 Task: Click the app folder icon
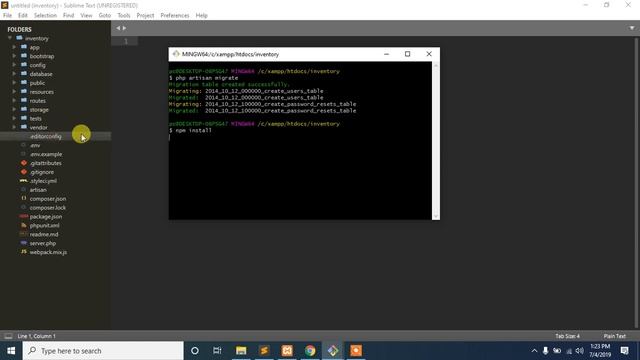pyautogui.click(x=24, y=47)
